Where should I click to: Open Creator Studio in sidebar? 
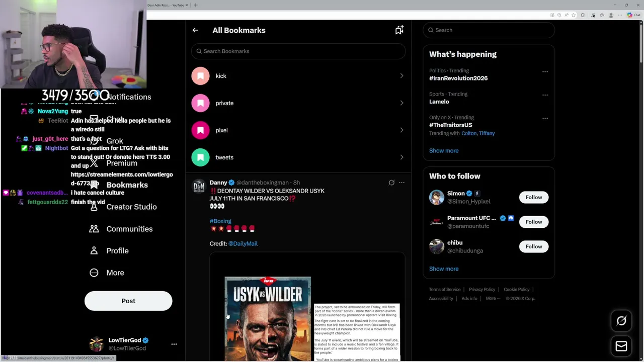click(131, 207)
